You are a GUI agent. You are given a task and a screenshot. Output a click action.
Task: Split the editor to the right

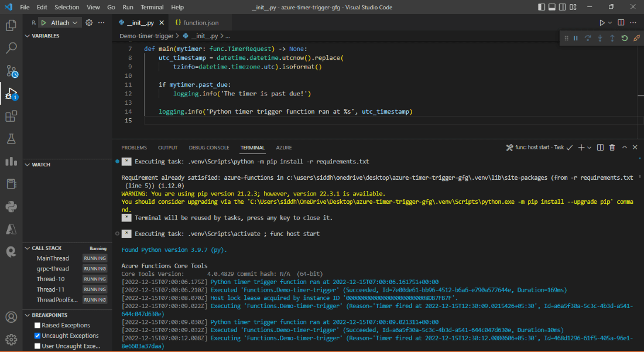pos(621,23)
